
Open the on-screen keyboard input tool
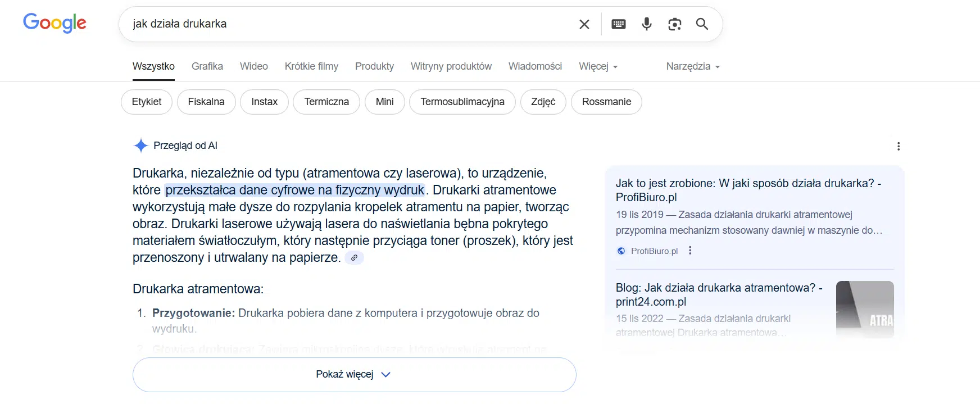pos(618,24)
